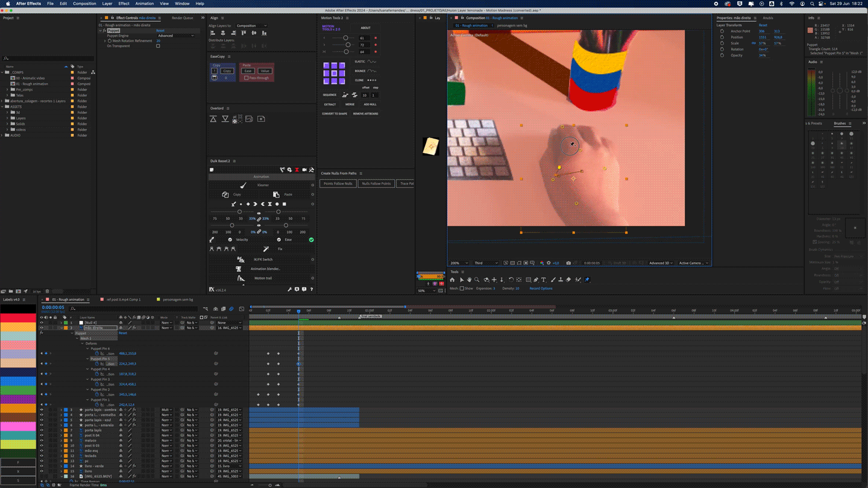Switch to personagem sem bg timeline tab
Screen dimensions: 868x488
coord(178,299)
